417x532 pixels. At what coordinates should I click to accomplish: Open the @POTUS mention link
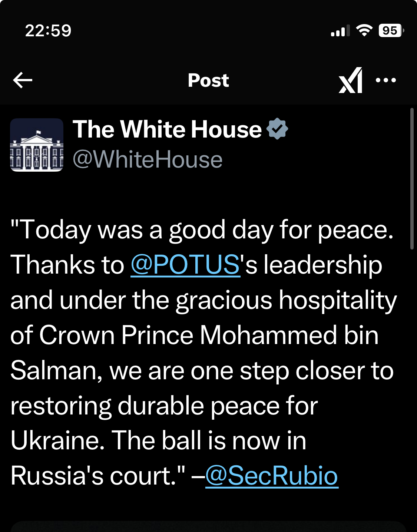point(185,265)
